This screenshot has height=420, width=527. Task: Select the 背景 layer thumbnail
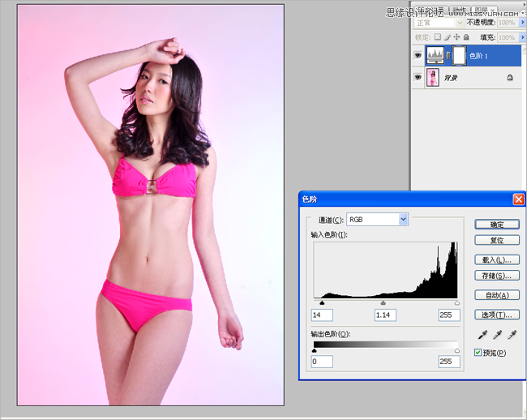433,78
